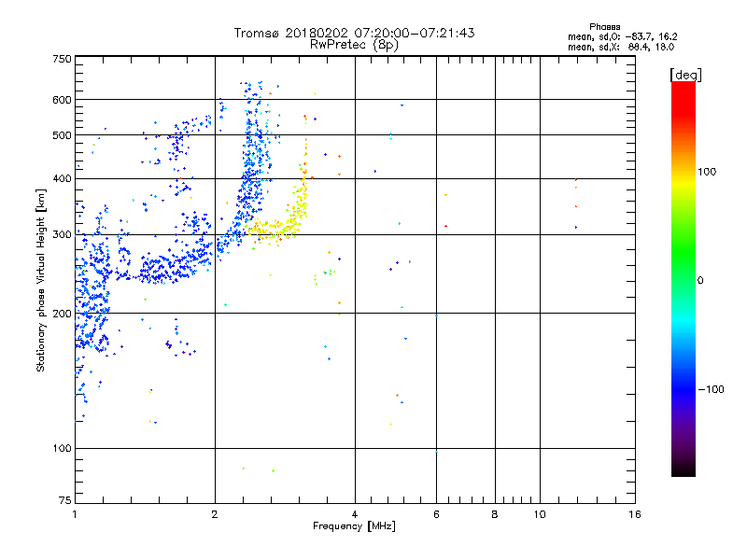
Task: Click the '0' colorbar tick label
Action: tap(699, 281)
